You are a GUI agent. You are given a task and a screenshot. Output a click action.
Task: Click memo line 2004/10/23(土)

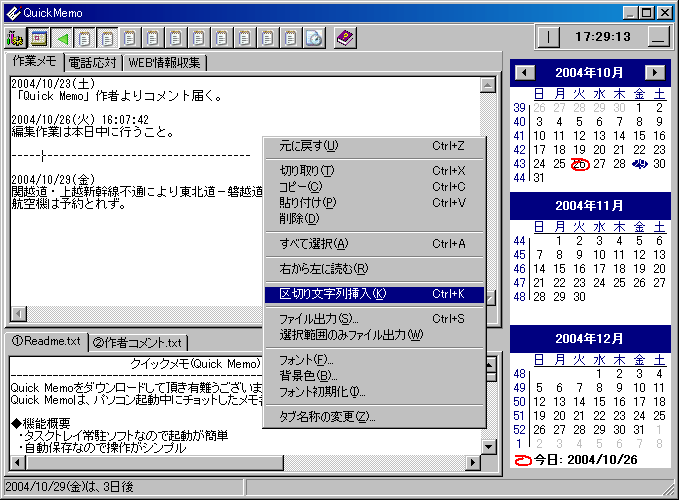(53, 83)
